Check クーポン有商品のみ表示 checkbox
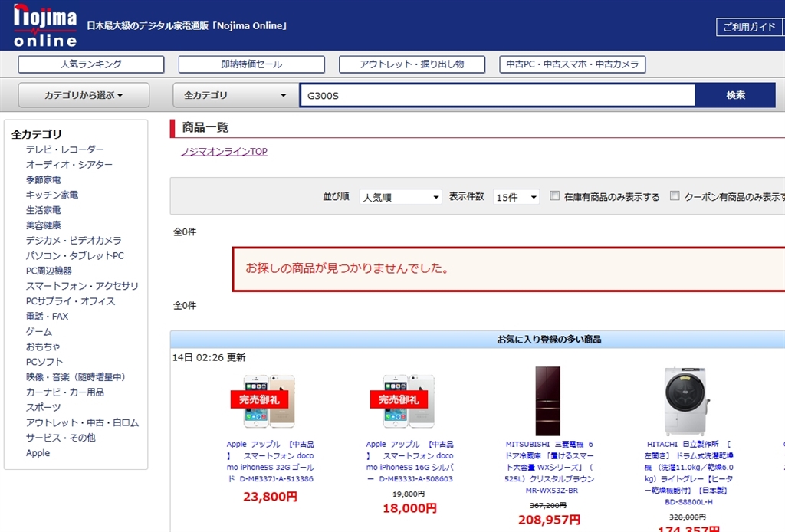This screenshot has height=532, width=785. tap(675, 195)
